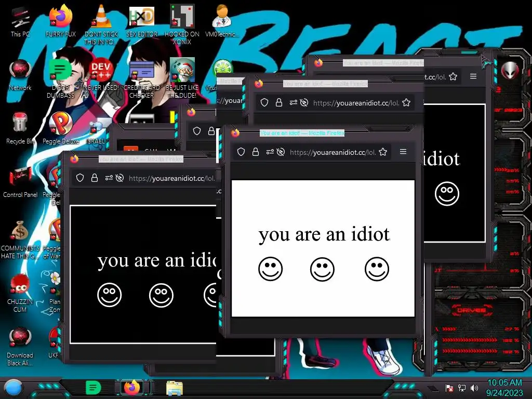Click the permissions icon in the front white-page Firefox window
Viewport: 532px width, 399px height.
tap(270, 152)
